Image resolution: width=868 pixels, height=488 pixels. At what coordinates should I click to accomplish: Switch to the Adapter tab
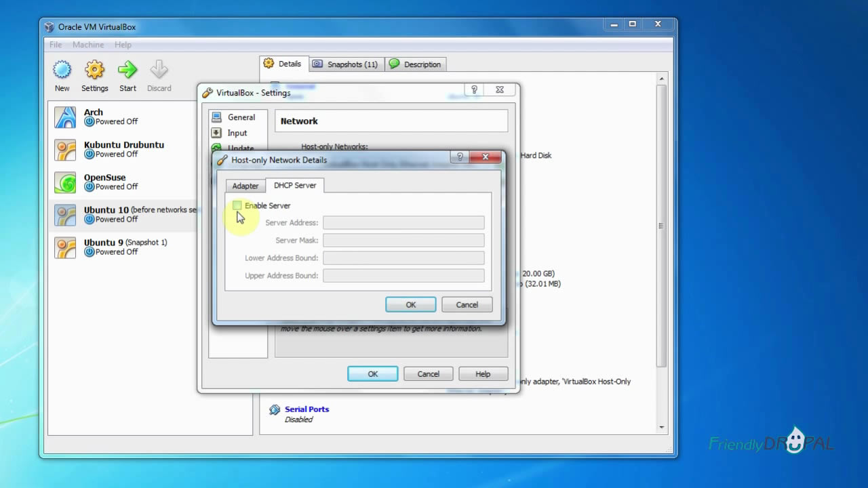click(x=245, y=186)
